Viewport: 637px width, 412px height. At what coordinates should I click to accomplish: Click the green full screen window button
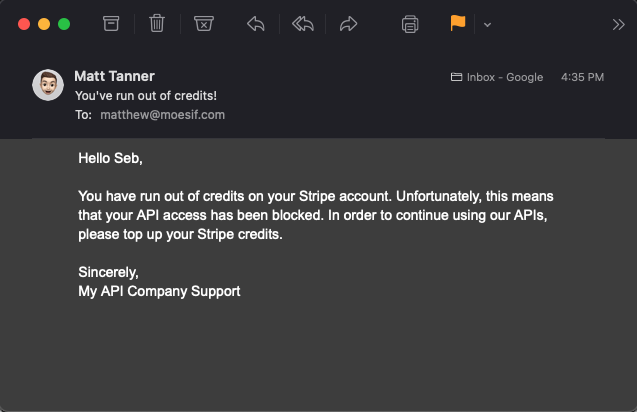(64, 24)
